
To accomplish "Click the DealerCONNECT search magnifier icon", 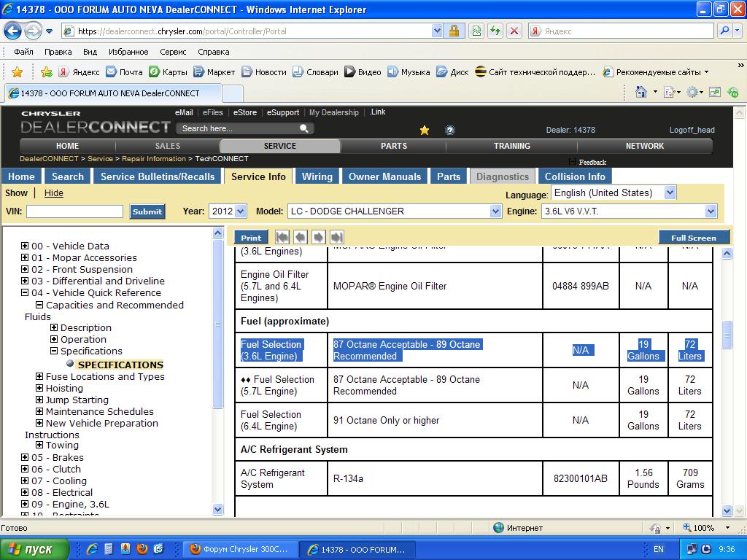I will click(304, 128).
